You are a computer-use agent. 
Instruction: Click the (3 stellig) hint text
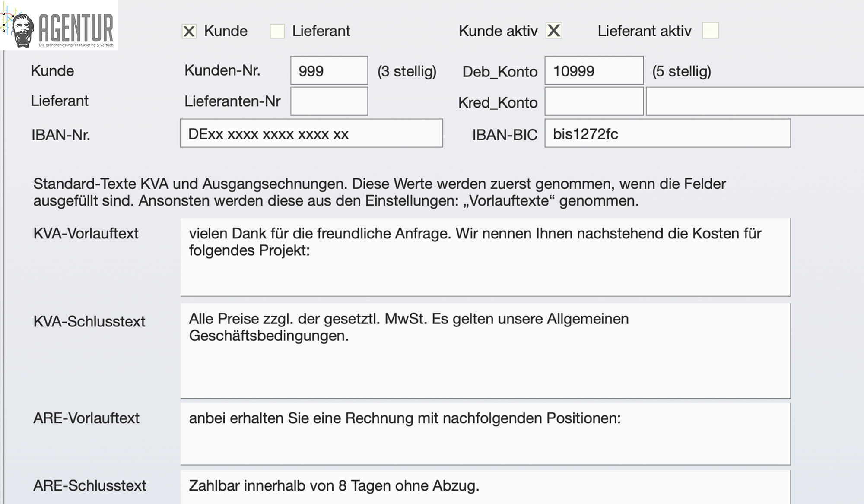(407, 71)
